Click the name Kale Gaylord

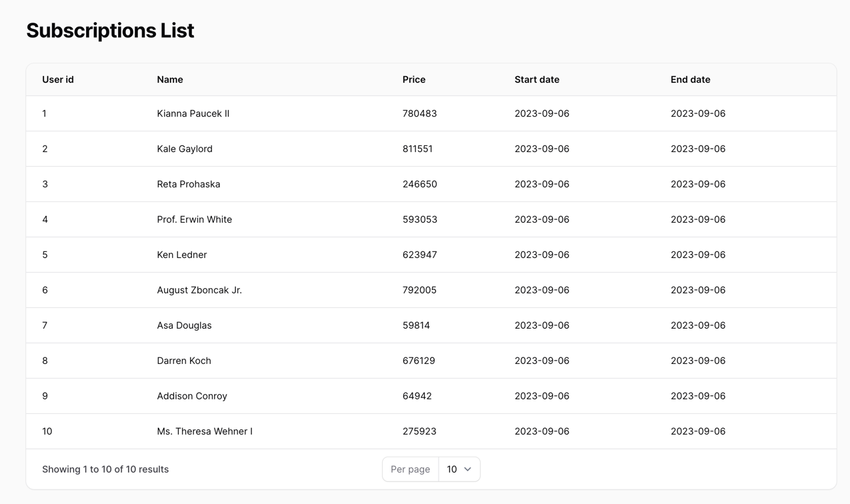(x=185, y=149)
